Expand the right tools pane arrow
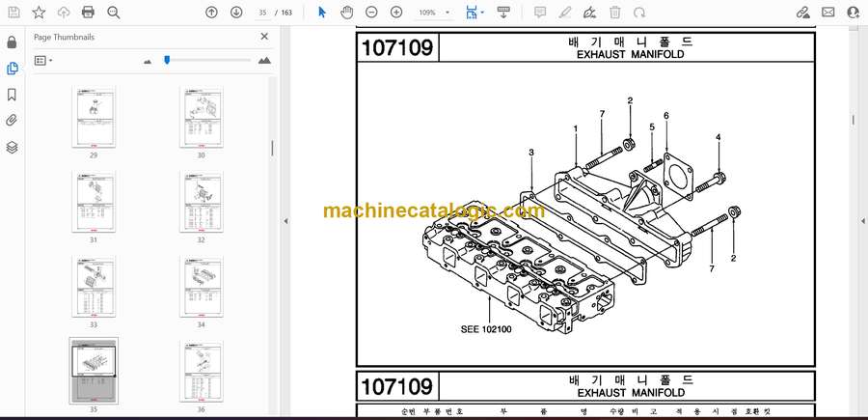The height and width of the screenshot is (420, 868). tap(862, 221)
